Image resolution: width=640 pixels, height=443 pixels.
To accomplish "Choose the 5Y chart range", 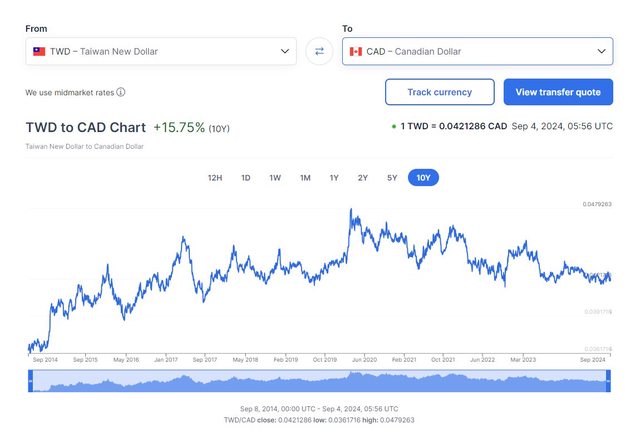I will 392,178.
